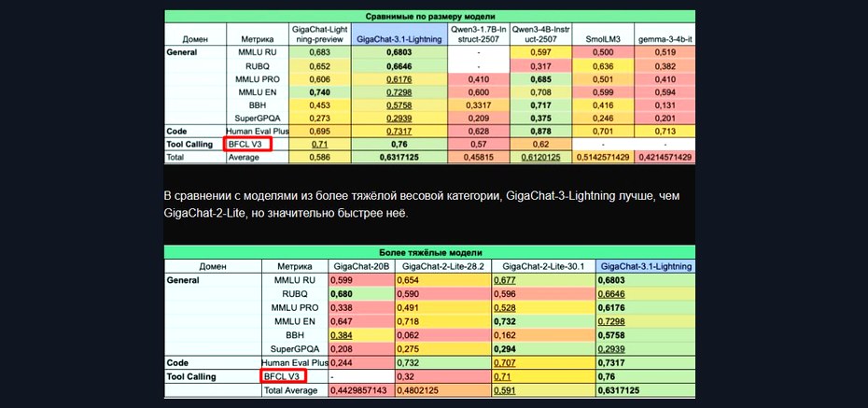Select the cell with value 0,636
This screenshot has width=868, height=408.
tap(603, 66)
